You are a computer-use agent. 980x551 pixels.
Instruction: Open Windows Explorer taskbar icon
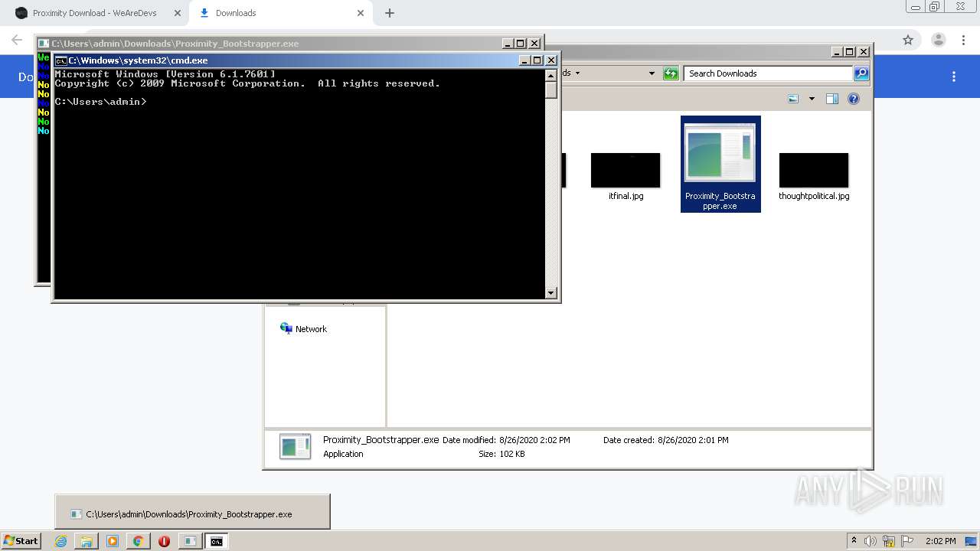(x=87, y=541)
